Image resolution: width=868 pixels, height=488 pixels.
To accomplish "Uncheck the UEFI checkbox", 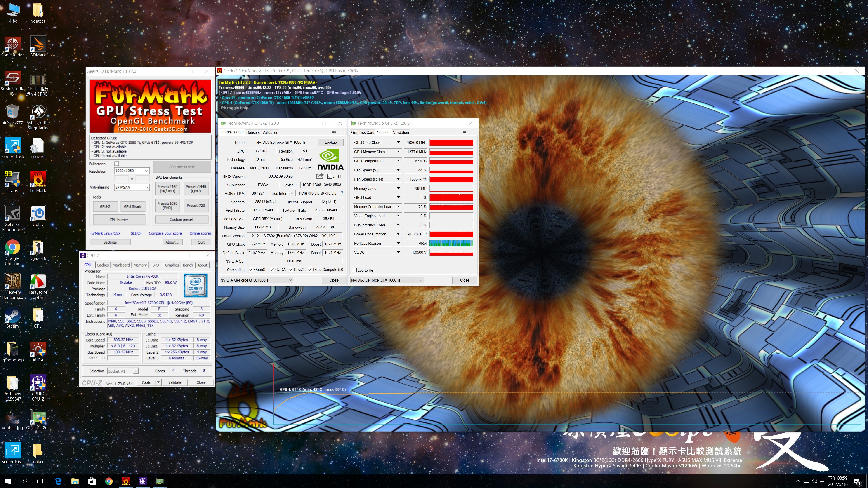I will point(329,176).
